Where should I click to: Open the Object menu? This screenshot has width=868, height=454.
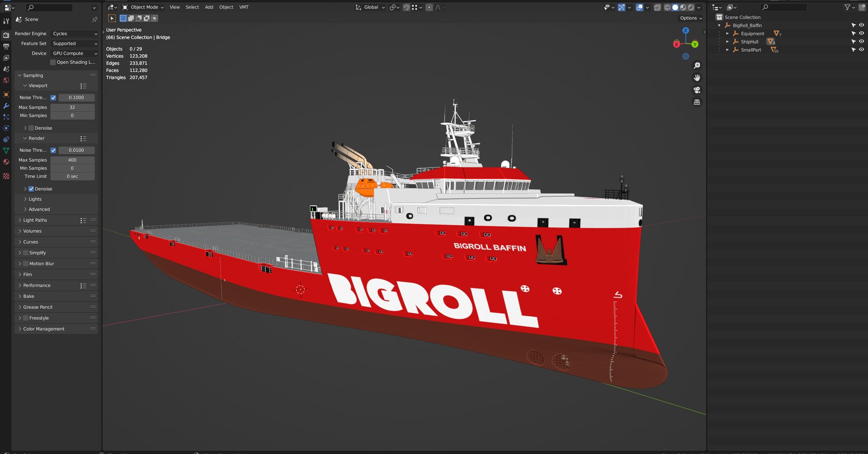pyautogui.click(x=226, y=7)
